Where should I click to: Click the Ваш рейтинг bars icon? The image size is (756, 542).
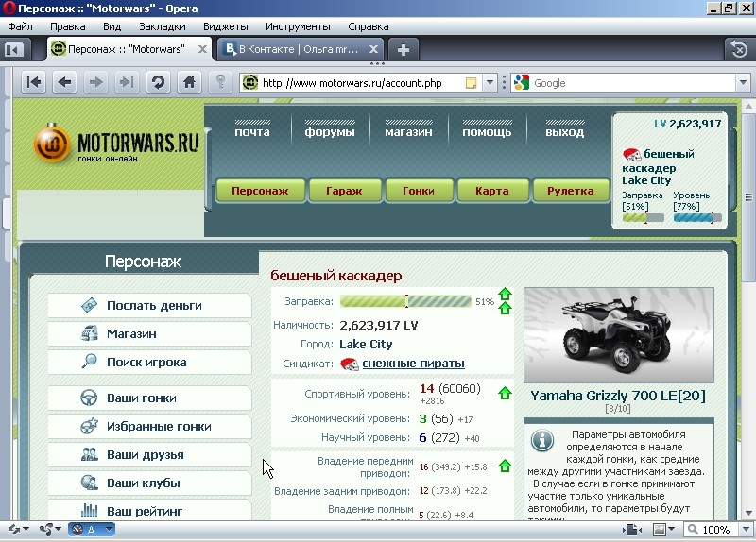(90, 510)
